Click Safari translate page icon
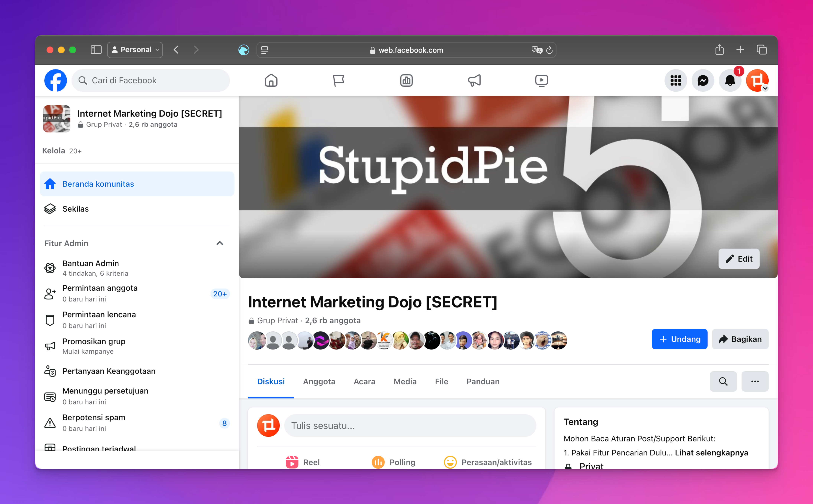This screenshot has width=813, height=504. pyautogui.click(x=536, y=50)
